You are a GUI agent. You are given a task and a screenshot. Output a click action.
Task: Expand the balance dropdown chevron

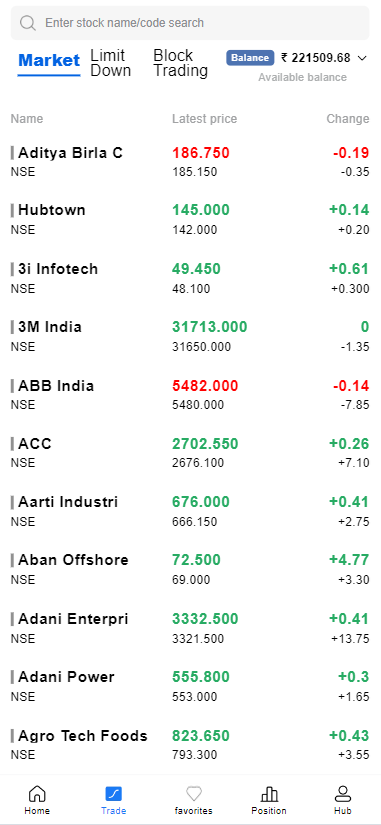[x=362, y=58]
